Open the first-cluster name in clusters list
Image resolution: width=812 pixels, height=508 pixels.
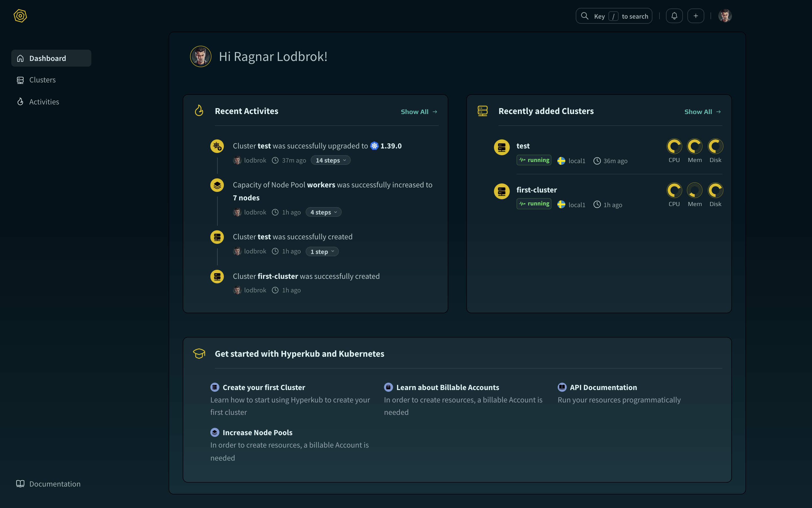coord(537,190)
